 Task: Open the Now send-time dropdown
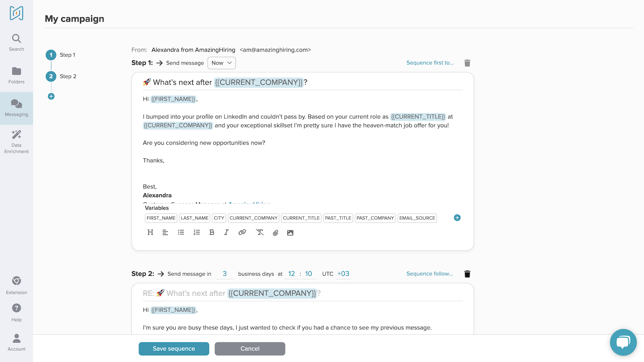pos(221,63)
